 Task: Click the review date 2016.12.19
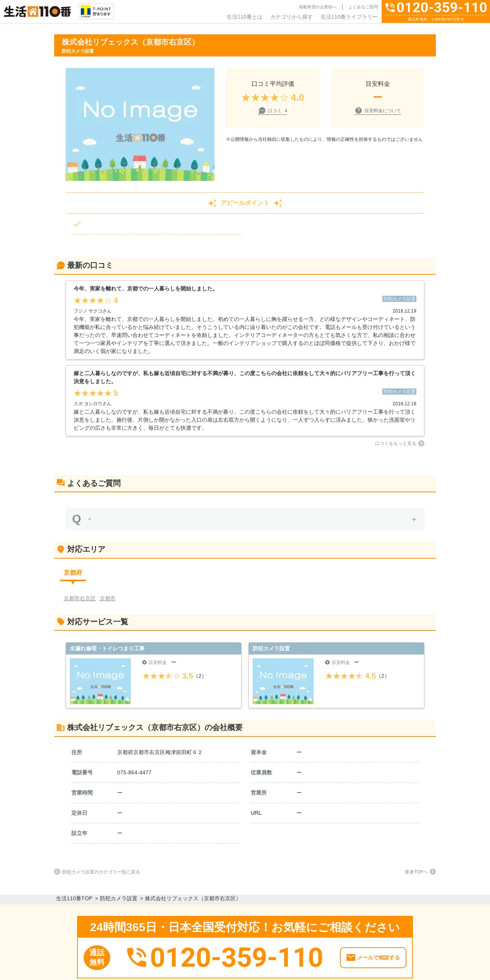click(405, 311)
